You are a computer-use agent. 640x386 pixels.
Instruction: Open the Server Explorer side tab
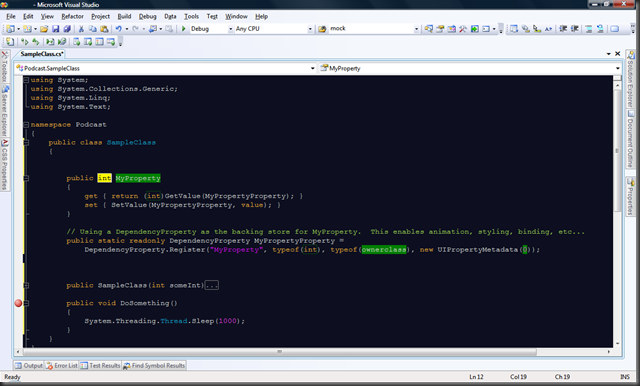coord(4,111)
